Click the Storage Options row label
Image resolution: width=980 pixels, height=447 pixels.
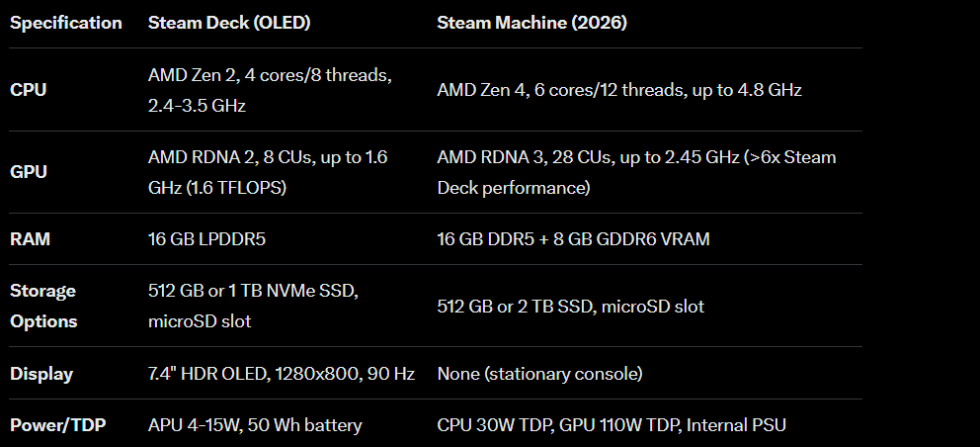pos(43,307)
